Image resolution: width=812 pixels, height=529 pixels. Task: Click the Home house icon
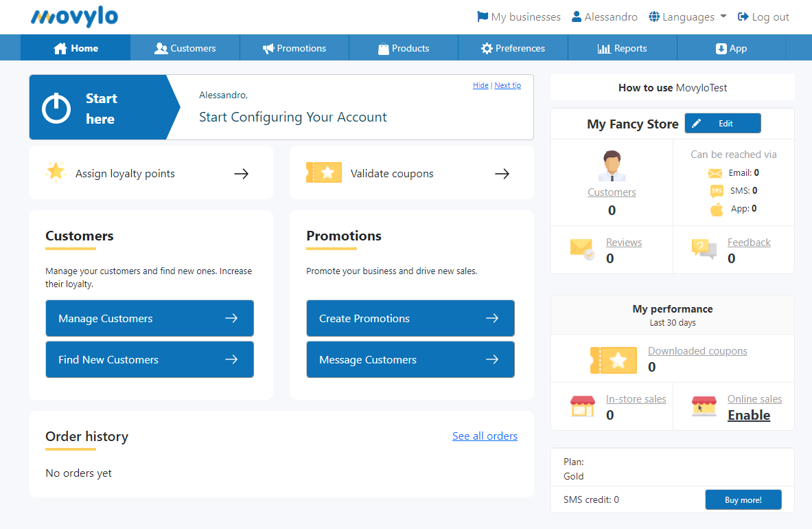(x=60, y=48)
